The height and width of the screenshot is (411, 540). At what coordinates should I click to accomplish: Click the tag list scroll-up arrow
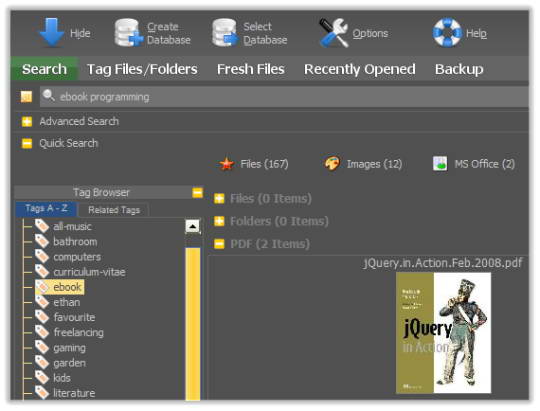coord(193,226)
